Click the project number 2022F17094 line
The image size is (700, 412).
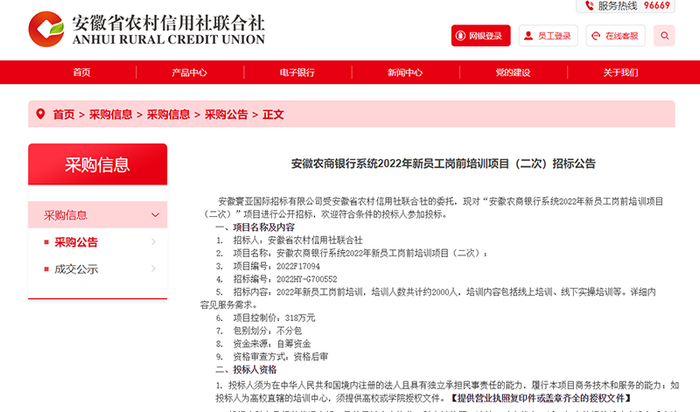point(268,266)
